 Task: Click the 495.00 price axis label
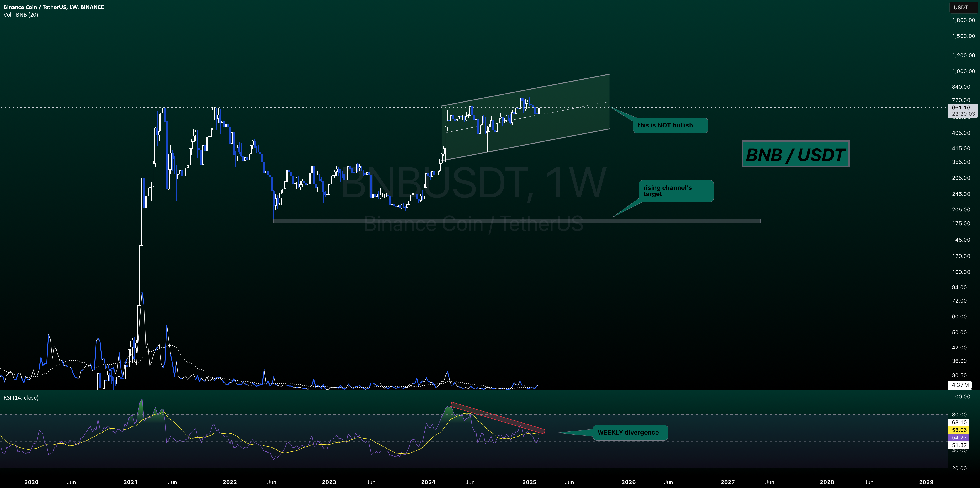pos(961,133)
